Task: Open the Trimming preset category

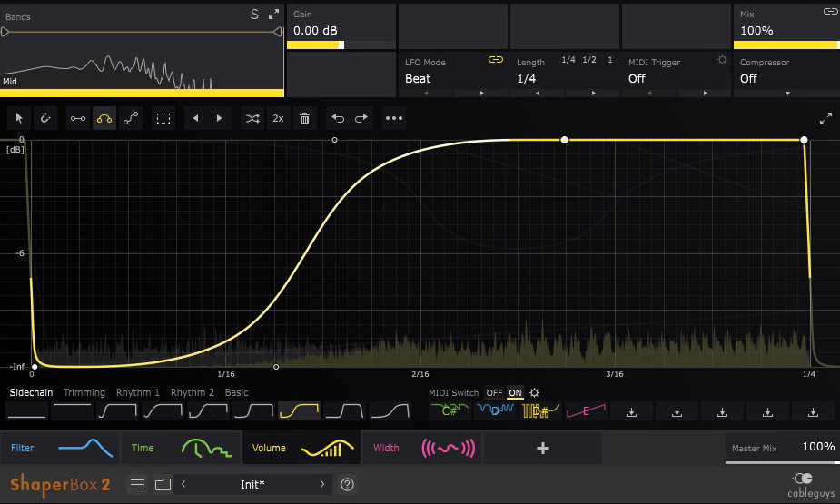Action: click(x=84, y=392)
